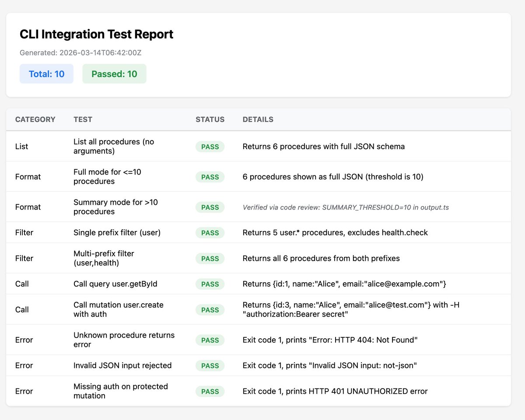Select "Full mode for <=10 procedures" test
Image resolution: width=525 pixels, height=420 pixels.
click(x=107, y=177)
